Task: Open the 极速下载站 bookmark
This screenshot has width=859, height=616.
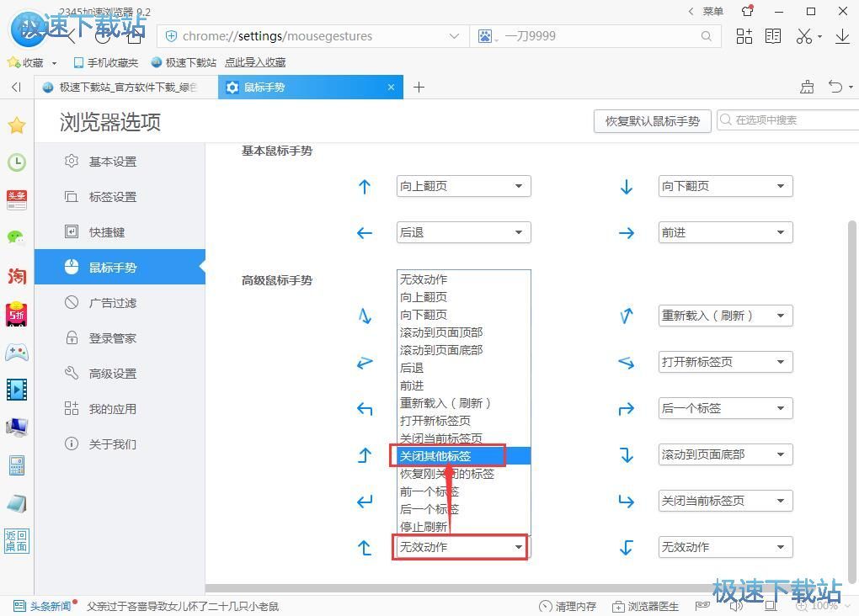Action: [x=184, y=62]
